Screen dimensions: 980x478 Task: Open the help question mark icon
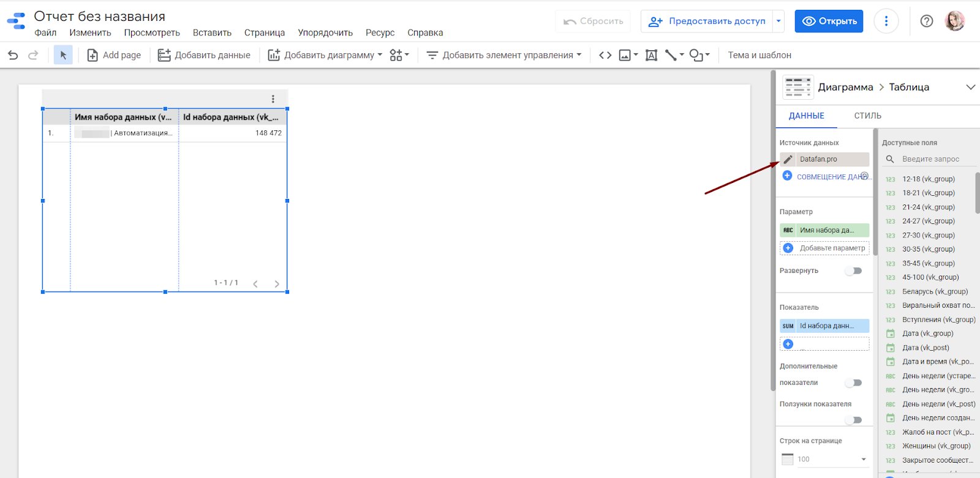click(927, 21)
